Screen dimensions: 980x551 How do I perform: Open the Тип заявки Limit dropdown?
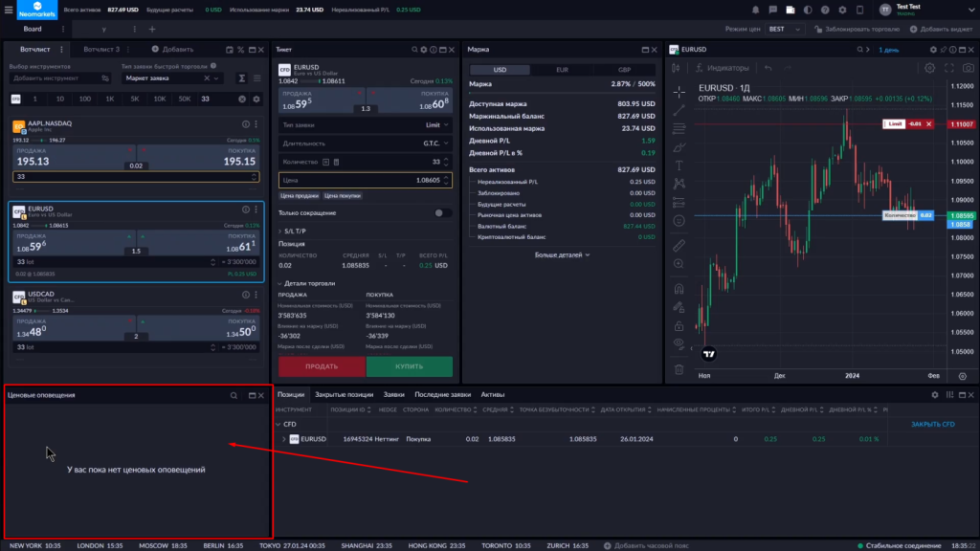365,125
